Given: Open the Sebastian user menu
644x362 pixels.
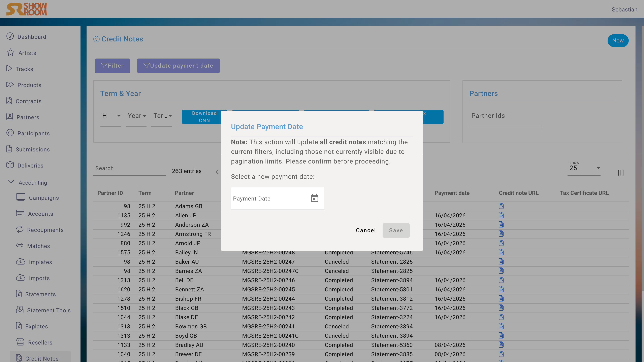Looking at the screenshot, I should coord(624,9).
